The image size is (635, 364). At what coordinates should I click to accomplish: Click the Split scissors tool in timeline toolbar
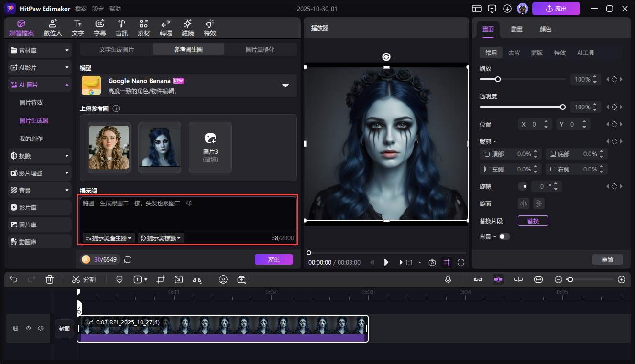point(84,279)
